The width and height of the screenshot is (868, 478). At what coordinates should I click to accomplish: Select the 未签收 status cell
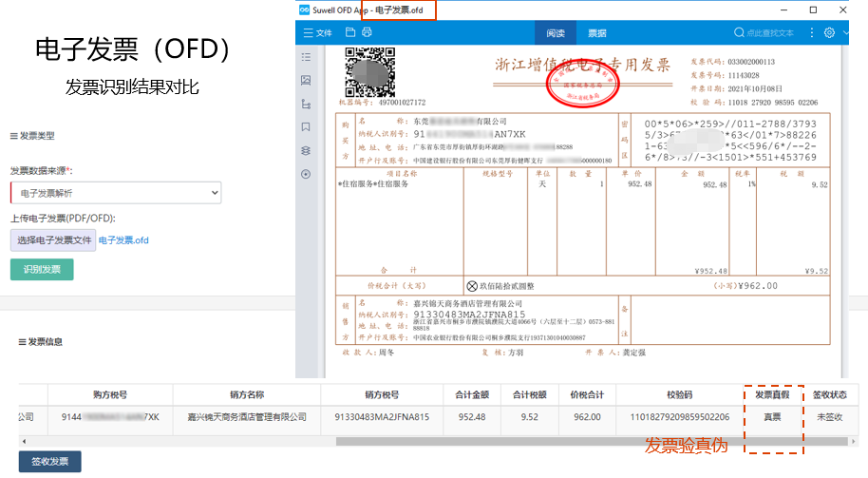830,416
